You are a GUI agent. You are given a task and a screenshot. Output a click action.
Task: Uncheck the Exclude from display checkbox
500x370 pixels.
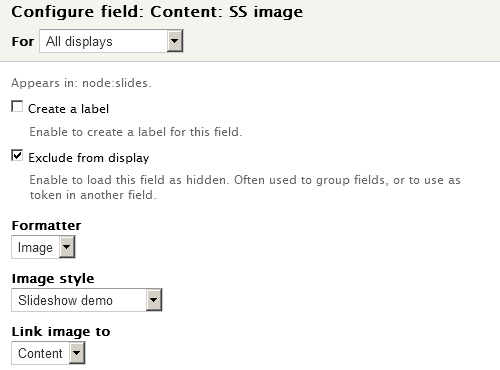[17, 155]
